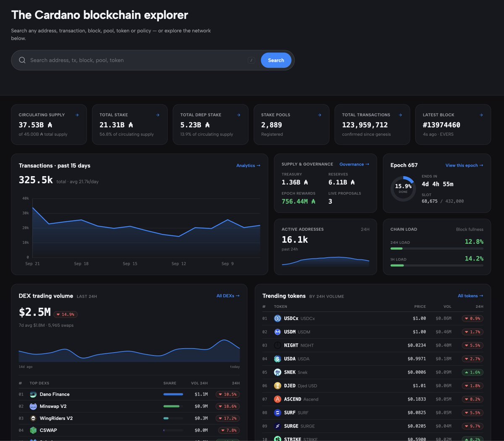The width and height of the screenshot is (504, 441).
Task: Click the epoch 15.9% progress ring
Action: pos(403,189)
